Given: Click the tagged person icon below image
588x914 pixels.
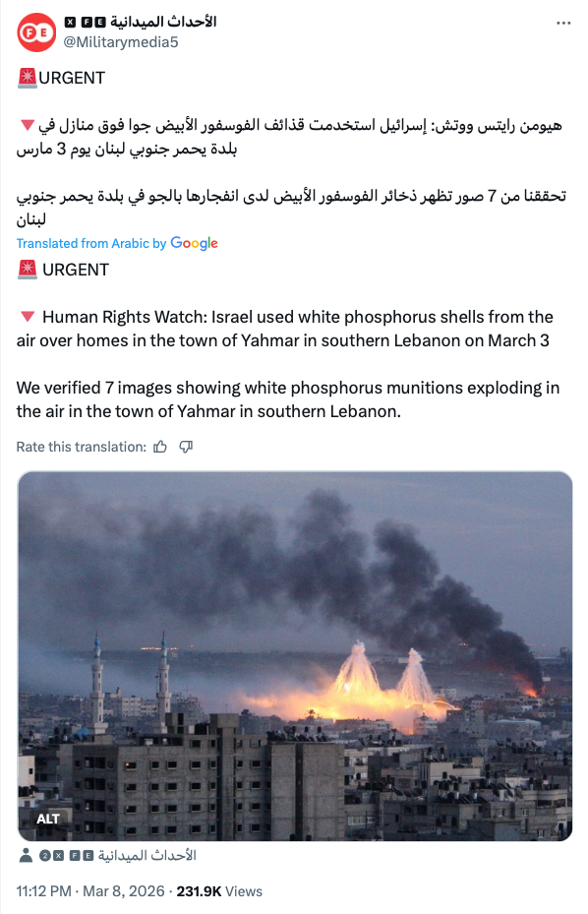Looking at the screenshot, I should 26,855.
